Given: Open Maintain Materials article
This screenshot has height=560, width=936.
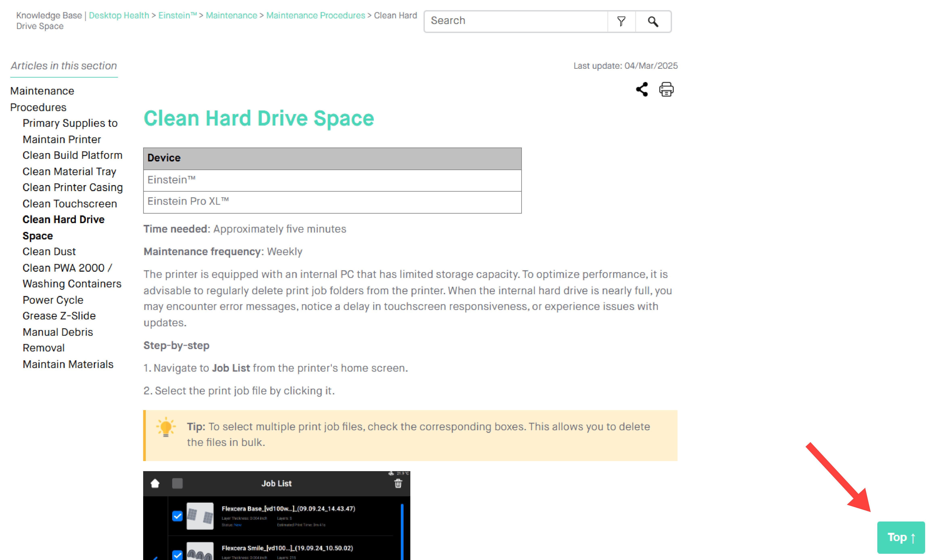Looking at the screenshot, I should (68, 364).
